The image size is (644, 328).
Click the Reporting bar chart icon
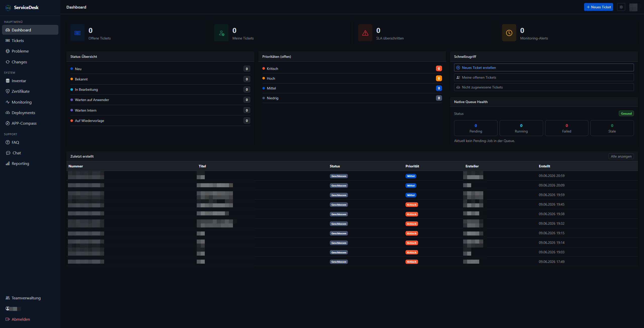(x=8, y=163)
